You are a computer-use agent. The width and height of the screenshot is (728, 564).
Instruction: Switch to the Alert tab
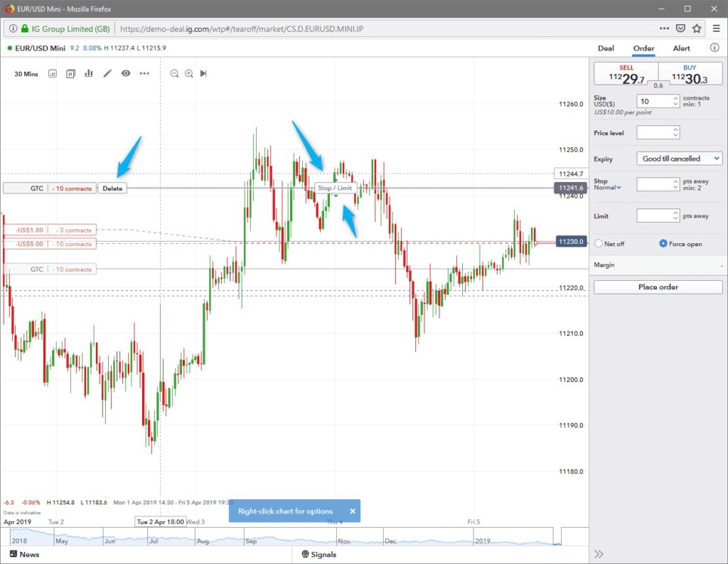click(x=681, y=48)
